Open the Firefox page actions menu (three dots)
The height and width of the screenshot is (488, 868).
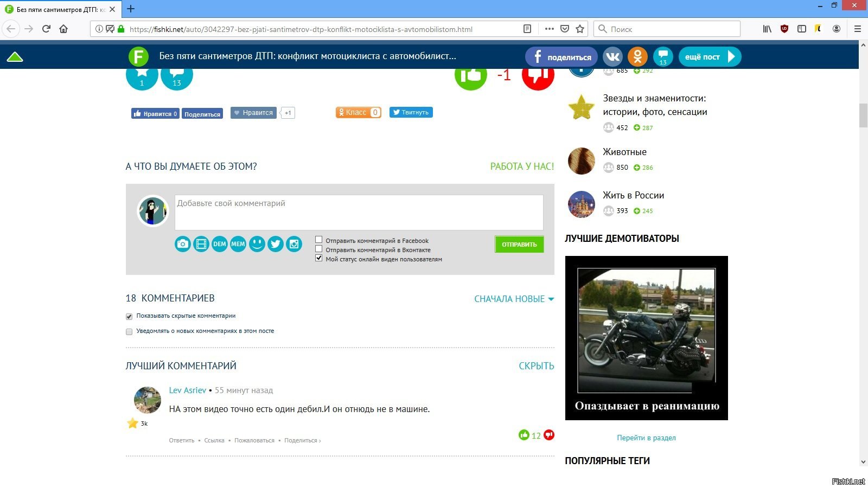(x=550, y=29)
